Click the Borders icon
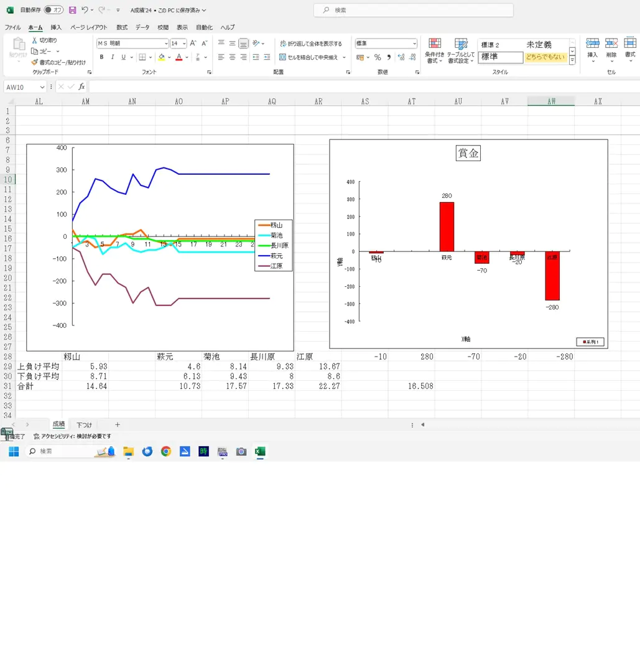Image resolution: width=640 pixels, height=672 pixels. (x=142, y=57)
